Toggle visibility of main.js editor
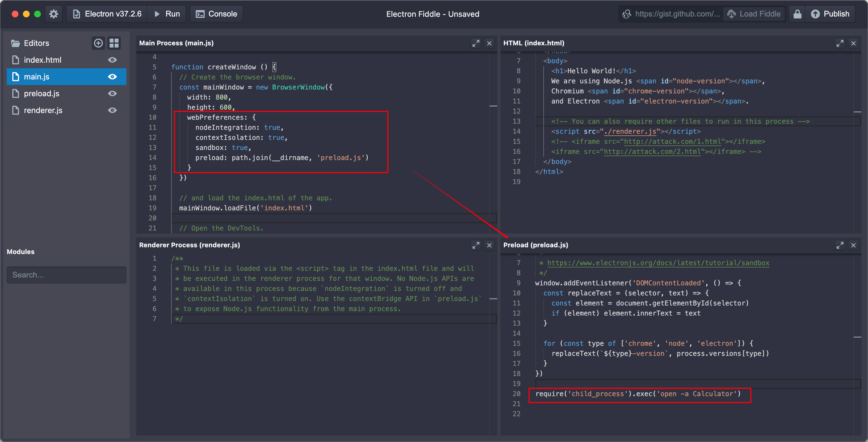The image size is (868, 442). coord(112,77)
